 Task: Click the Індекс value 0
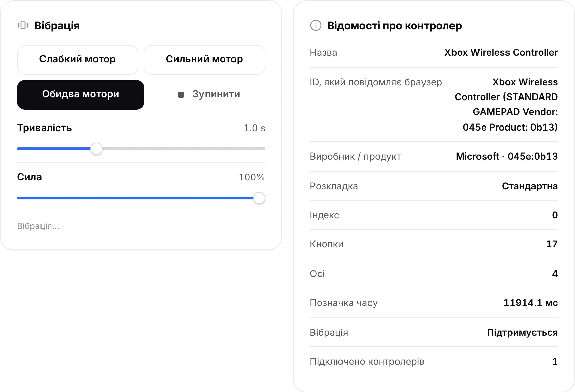pyautogui.click(x=555, y=215)
